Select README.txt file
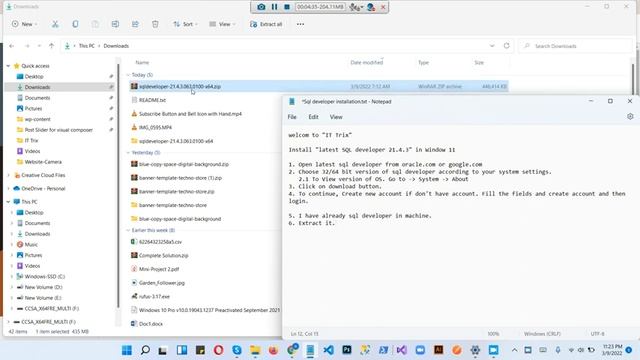 pyautogui.click(x=152, y=100)
